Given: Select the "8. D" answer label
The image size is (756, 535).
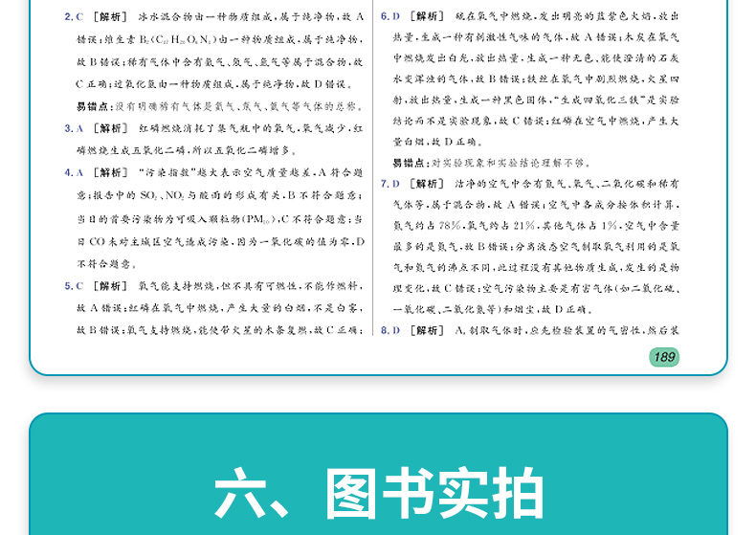Looking at the screenshot, I should 390,330.
